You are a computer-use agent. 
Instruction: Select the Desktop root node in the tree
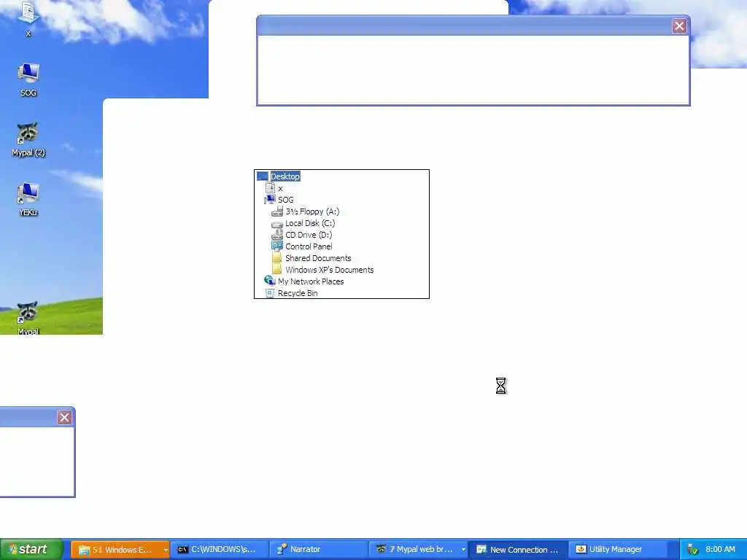(x=285, y=176)
